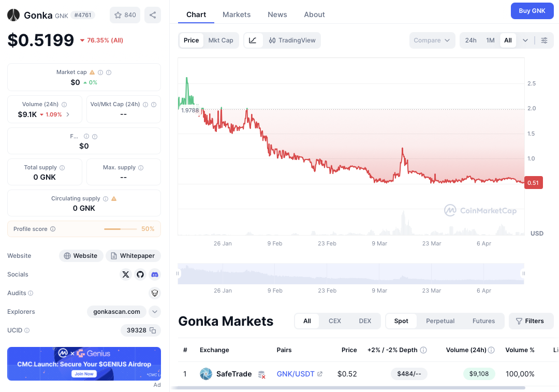Copy the UCID 39328 value
This screenshot has height=392, width=559.
pos(153,330)
